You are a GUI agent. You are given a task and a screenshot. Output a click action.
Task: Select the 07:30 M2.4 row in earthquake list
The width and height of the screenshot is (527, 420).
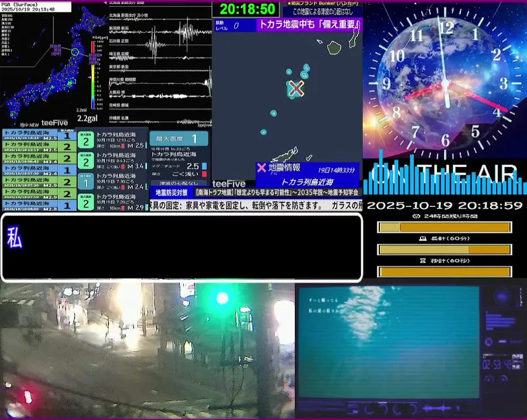(39, 170)
